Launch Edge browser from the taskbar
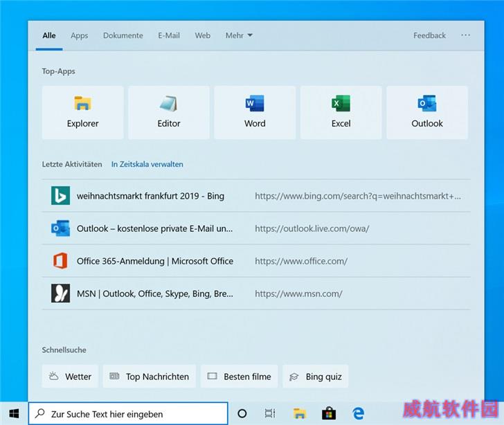Image resolution: width=504 pixels, height=425 pixels. [358, 413]
